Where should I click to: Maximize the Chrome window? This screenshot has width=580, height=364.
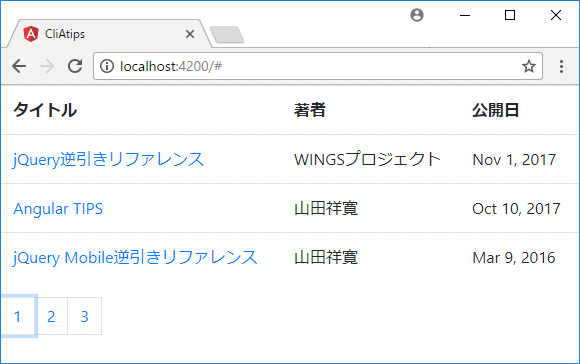point(510,15)
